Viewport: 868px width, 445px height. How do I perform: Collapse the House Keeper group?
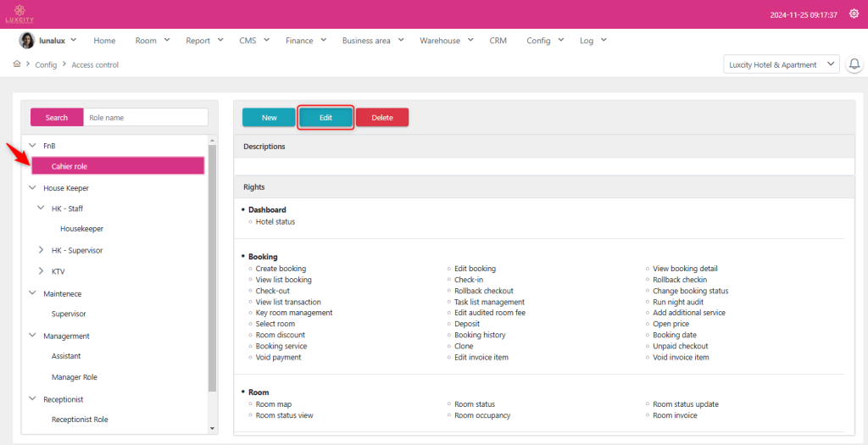(33, 188)
